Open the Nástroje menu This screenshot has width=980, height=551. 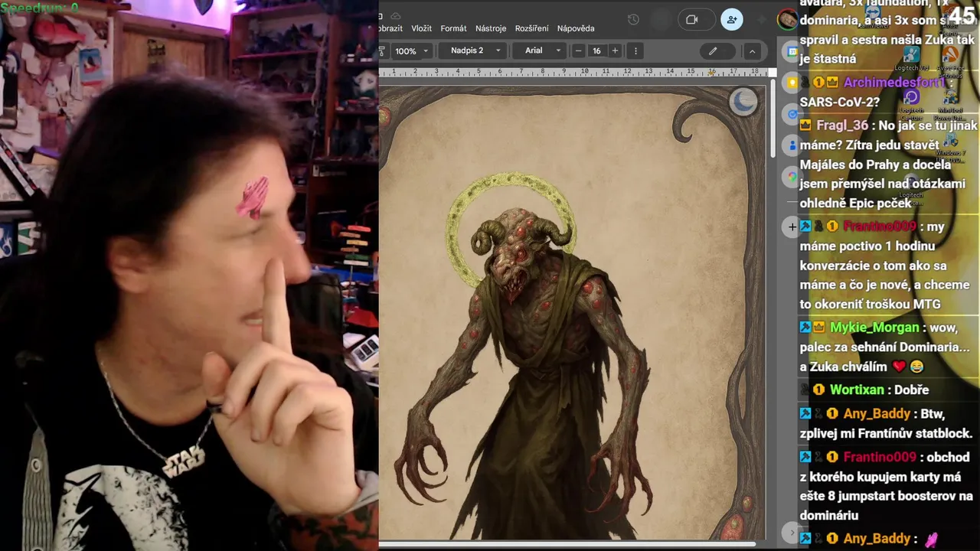pyautogui.click(x=491, y=28)
